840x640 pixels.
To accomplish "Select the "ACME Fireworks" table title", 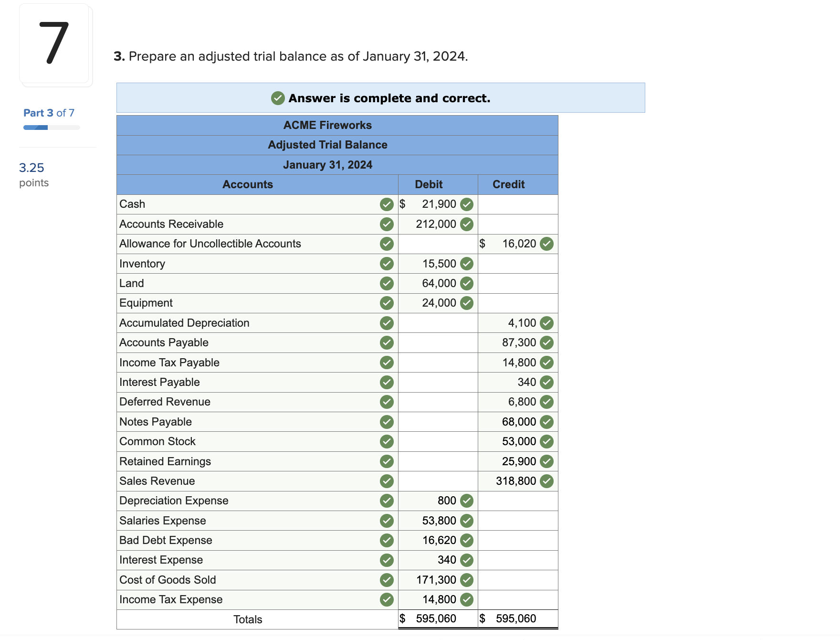I will pyautogui.click(x=327, y=125).
